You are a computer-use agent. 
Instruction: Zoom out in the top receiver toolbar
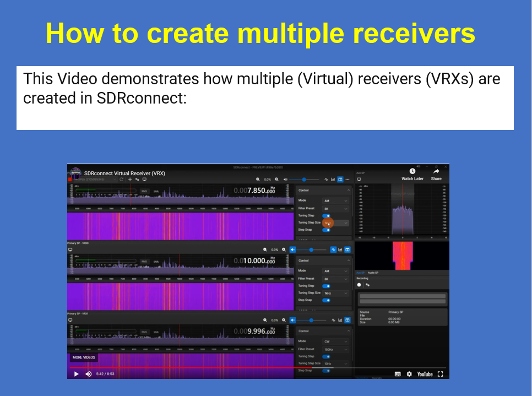tap(258, 179)
